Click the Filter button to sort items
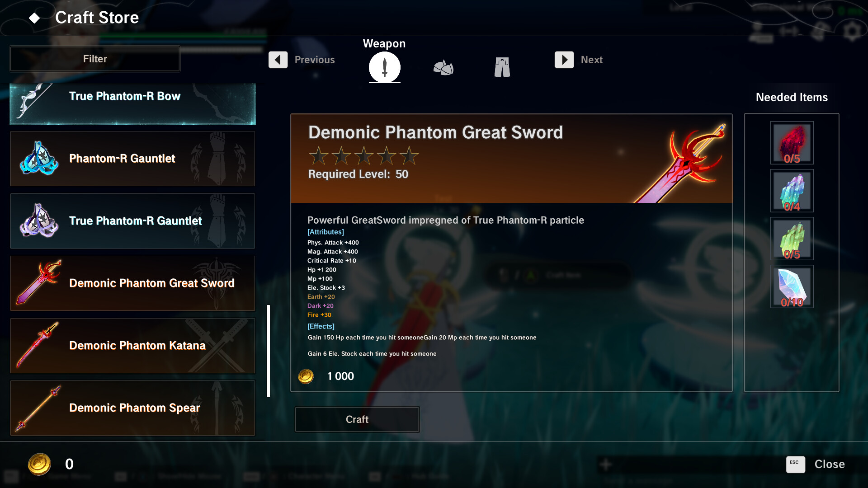 95,58
